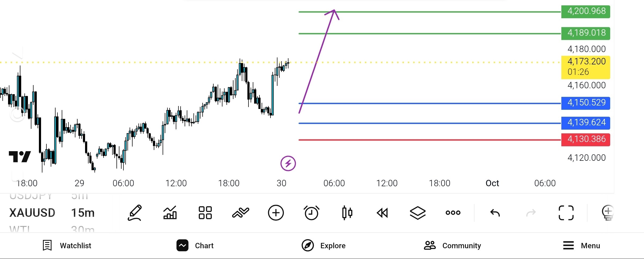This screenshot has width=644, height=259.
Task: Open the drawing tools pencil icon
Action: tap(135, 213)
